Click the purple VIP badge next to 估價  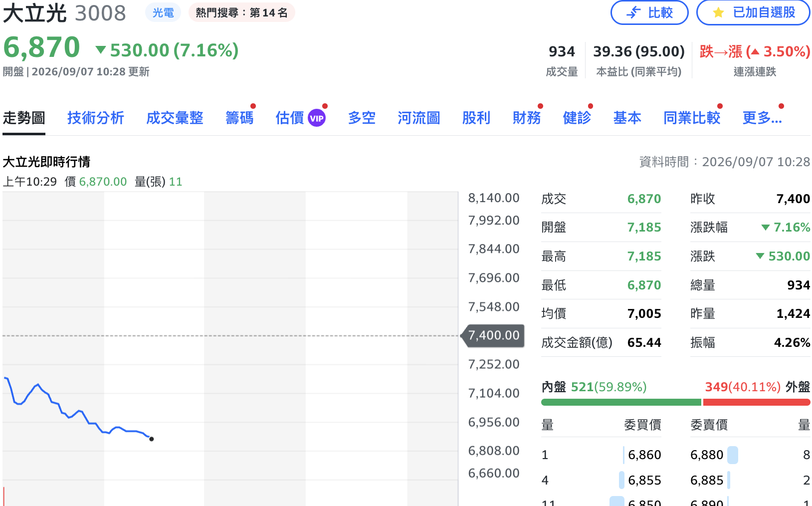point(317,118)
